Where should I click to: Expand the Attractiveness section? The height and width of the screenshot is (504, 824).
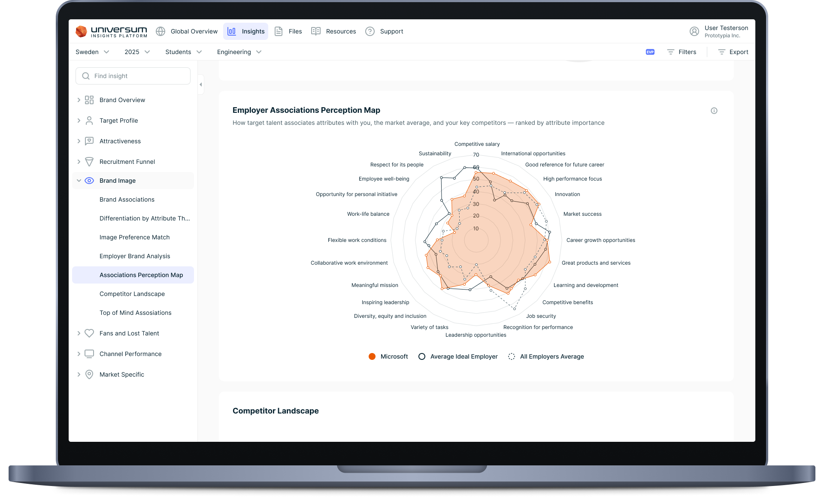[x=79, y=141]
